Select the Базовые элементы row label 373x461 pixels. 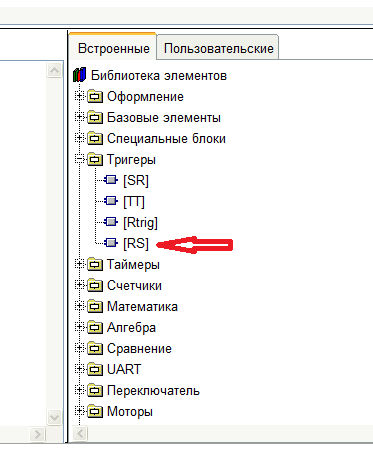click(164, 118)
